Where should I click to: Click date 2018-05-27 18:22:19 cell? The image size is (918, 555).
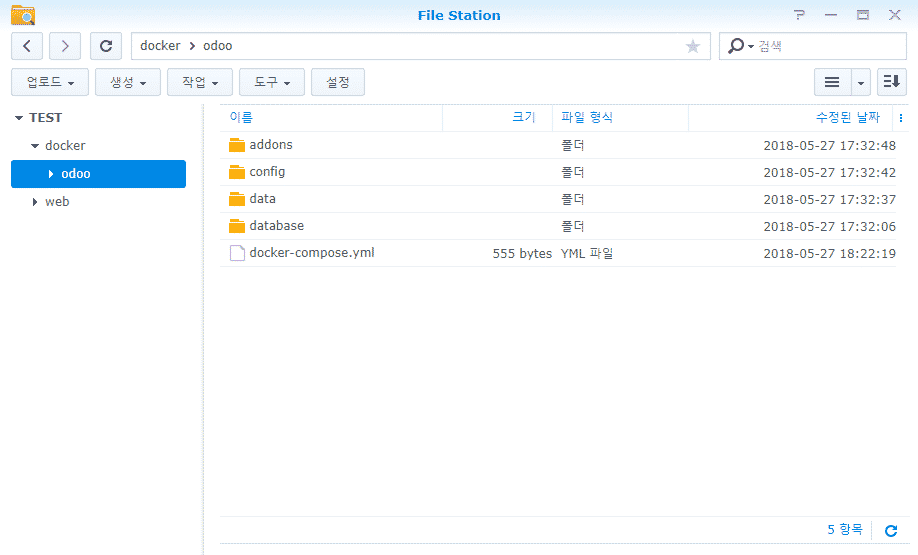pos(830,253)
